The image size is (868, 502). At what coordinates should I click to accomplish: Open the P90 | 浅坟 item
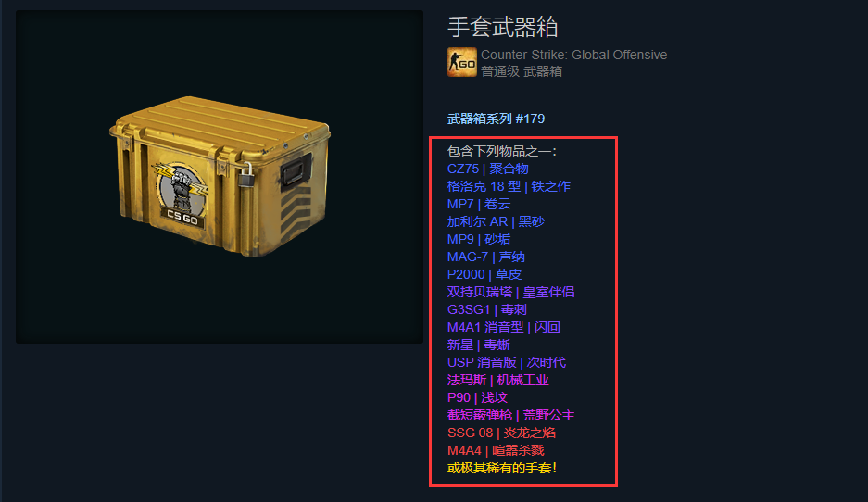[x=477, y=398]
